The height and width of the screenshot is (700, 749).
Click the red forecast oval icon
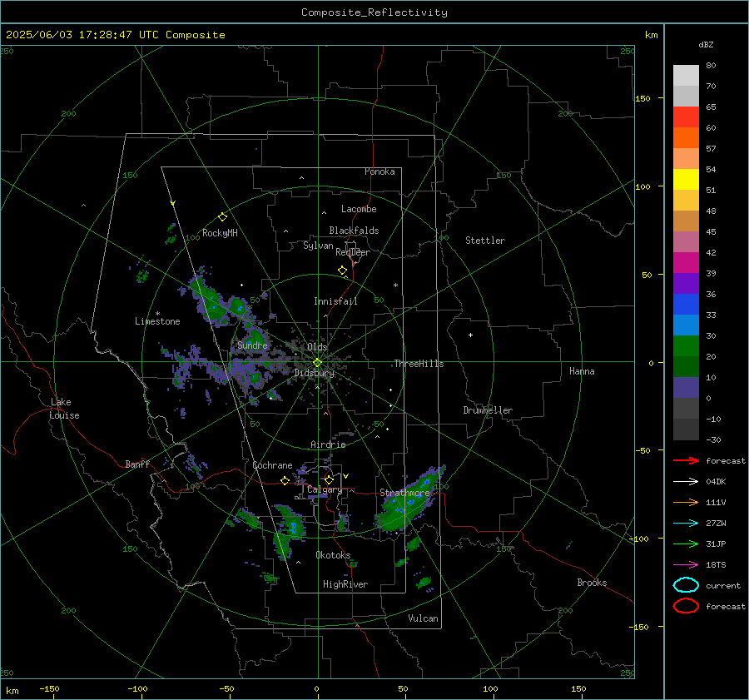pos(686,606)
